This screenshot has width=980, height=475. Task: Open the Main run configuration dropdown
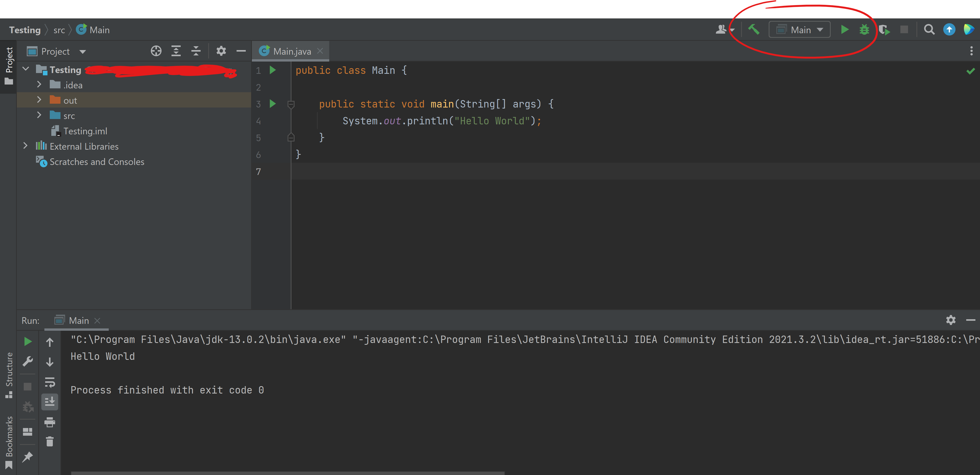(799, 30)
